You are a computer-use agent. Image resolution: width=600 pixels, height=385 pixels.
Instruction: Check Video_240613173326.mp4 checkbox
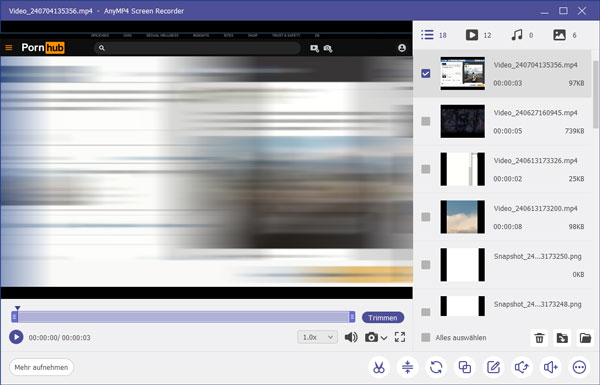[426, 169]
